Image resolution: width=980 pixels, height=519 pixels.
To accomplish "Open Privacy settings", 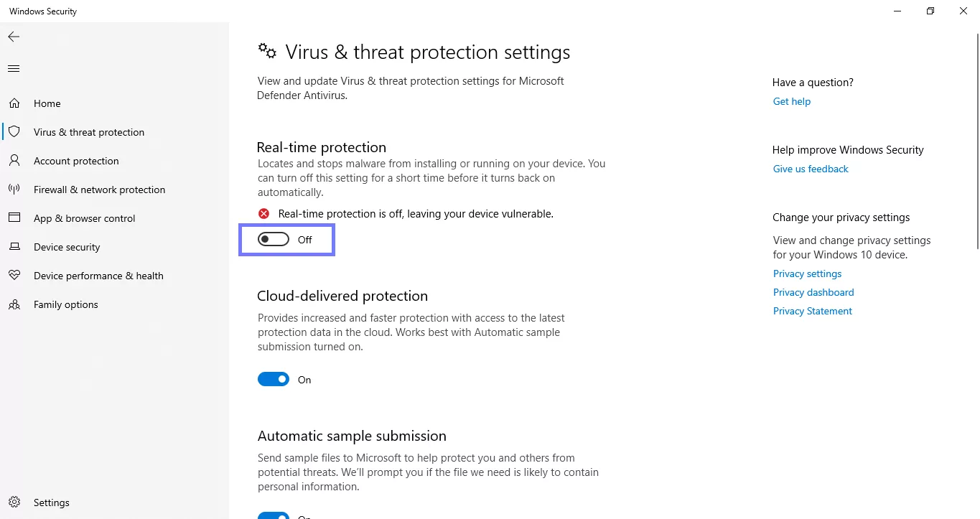I will (x=807, y=273).
